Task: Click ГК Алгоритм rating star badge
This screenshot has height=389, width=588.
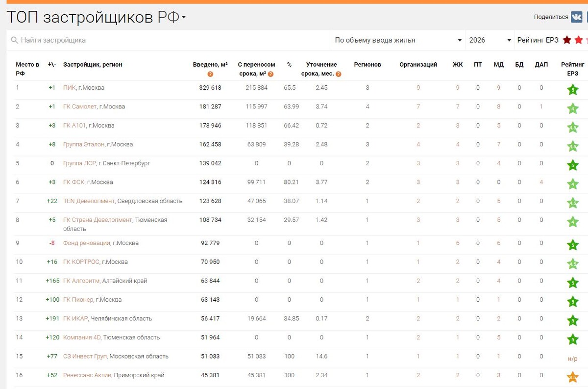Action: [x=572, y=283]
